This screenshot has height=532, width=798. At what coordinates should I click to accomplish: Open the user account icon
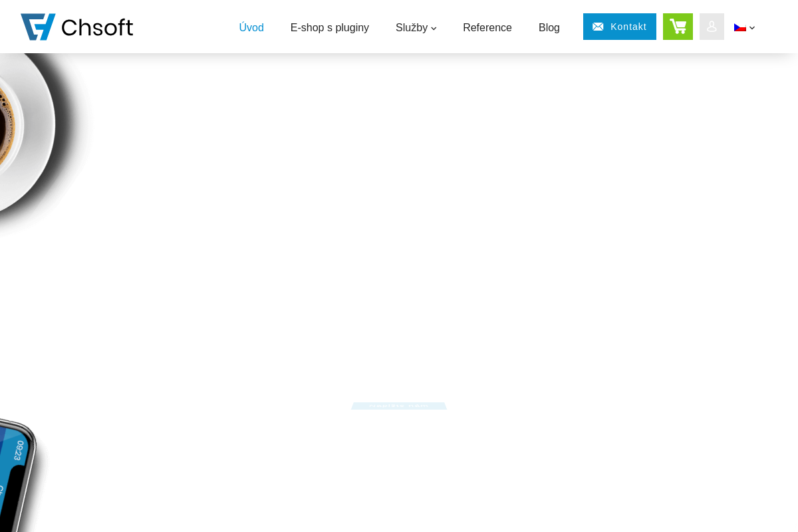click(x=712, y=27)
